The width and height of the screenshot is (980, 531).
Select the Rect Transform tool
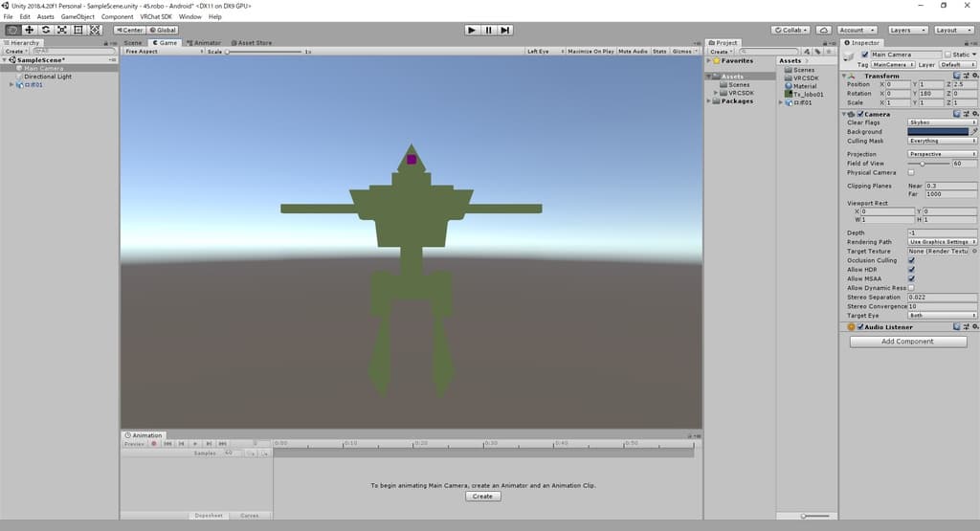pyautogui.click(x=78, y=30)
